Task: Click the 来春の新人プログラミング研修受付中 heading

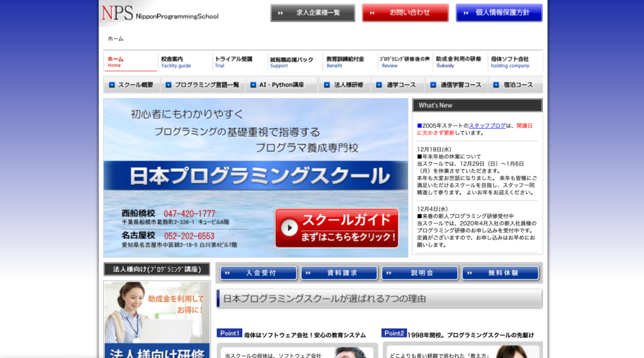Action: pyautogui.click(x=465, y=216)
